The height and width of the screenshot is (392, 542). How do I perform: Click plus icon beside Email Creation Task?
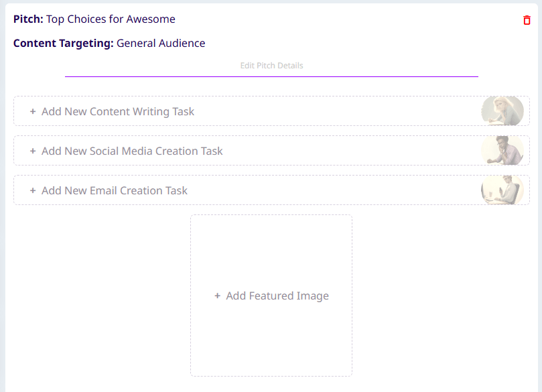(33, 190)
